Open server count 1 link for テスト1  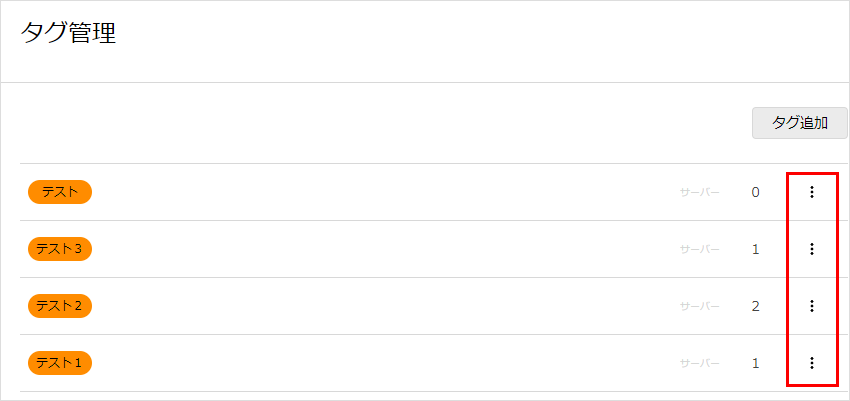point(756,363)
